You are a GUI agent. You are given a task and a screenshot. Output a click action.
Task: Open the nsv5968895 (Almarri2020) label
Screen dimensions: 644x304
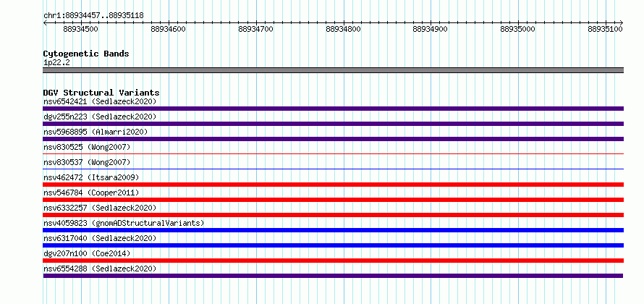[x=96, y=132]
